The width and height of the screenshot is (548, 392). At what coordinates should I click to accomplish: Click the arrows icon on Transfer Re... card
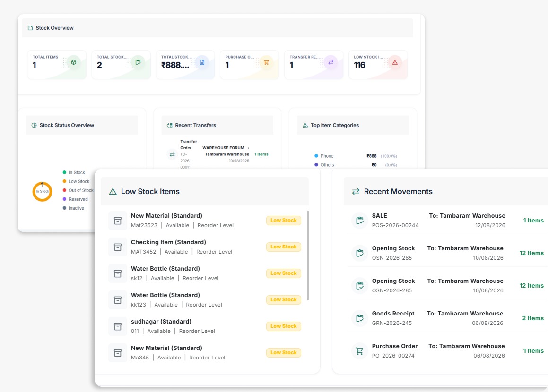[x=331, y=62]
